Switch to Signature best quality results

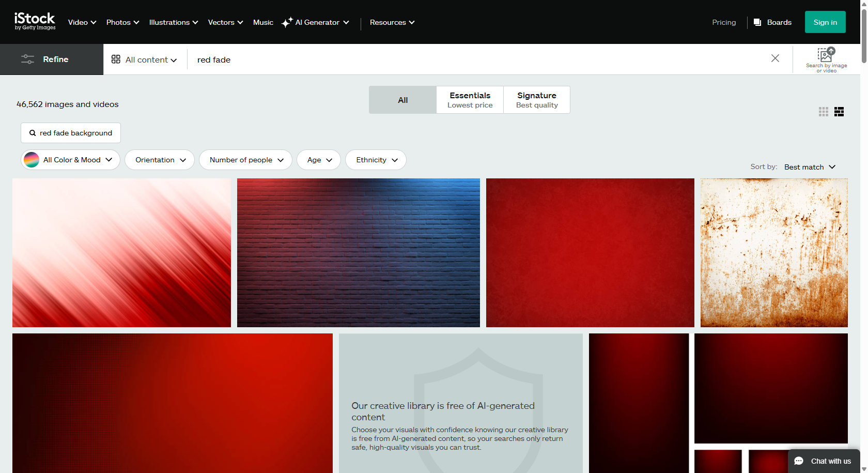[536, 99]
